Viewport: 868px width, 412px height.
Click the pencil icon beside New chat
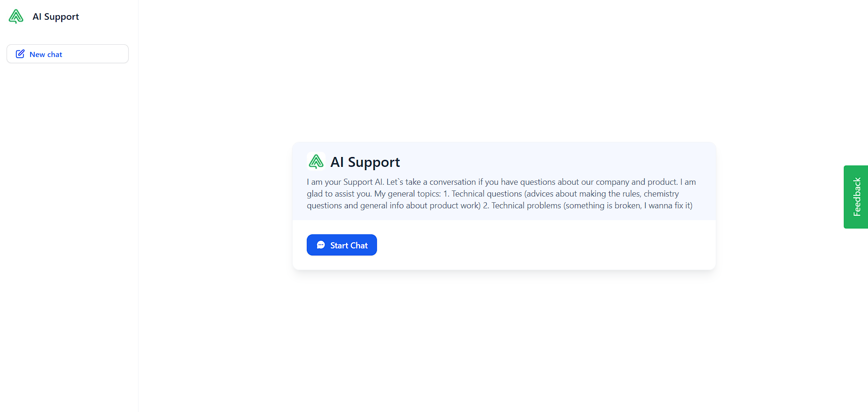pos(20,54)
